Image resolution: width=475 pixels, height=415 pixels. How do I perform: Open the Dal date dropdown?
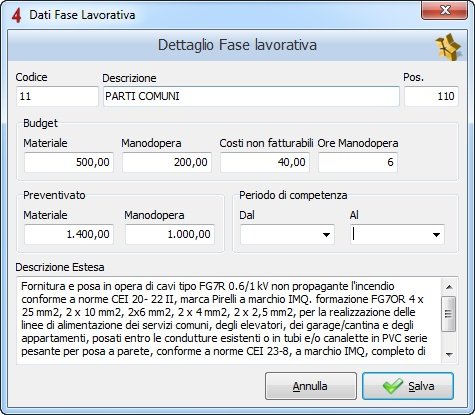[326, 235]
